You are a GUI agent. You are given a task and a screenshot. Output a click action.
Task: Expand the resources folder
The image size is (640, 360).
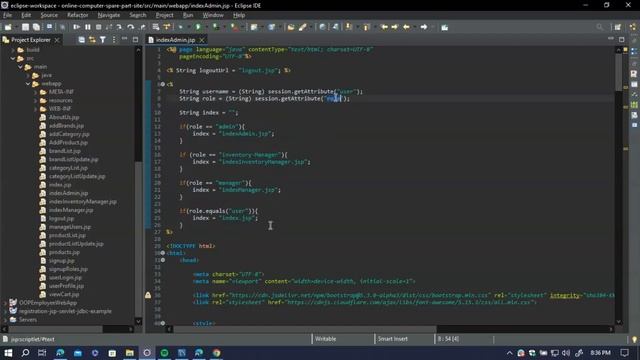pyautogui.click(x=36, y=100)
